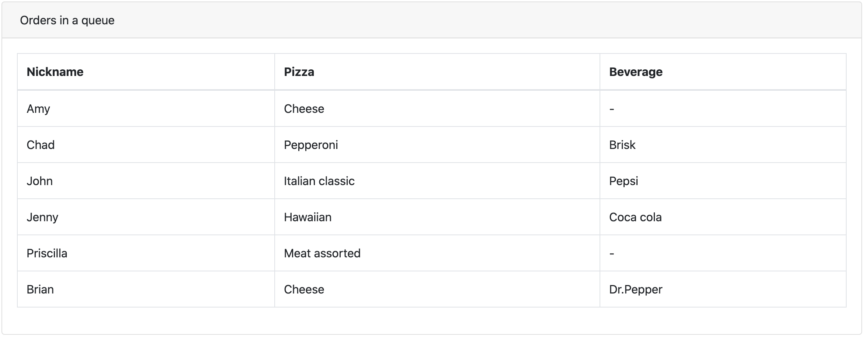
Task: Click the Pepperoni pizza cell
Action: [310, 145]
